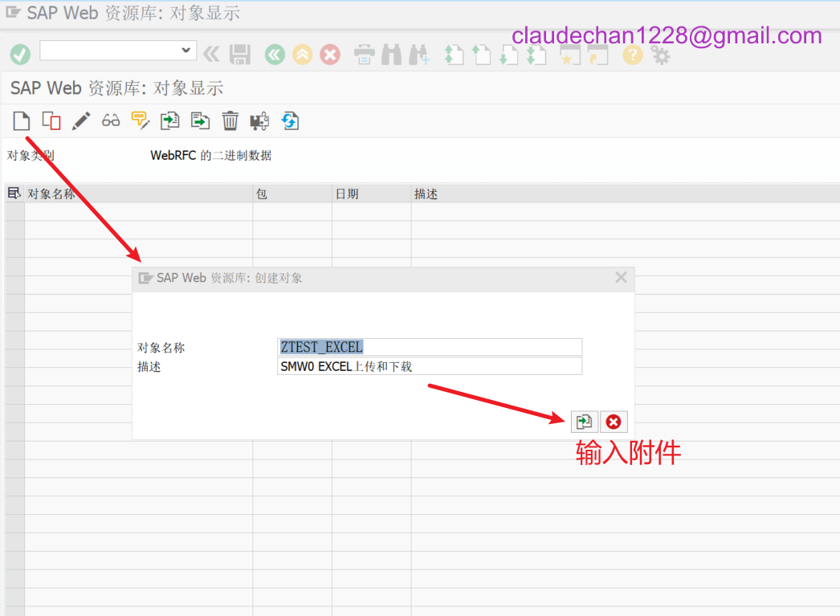Click the refresh icon in application toolbar

tap(290, 121)
